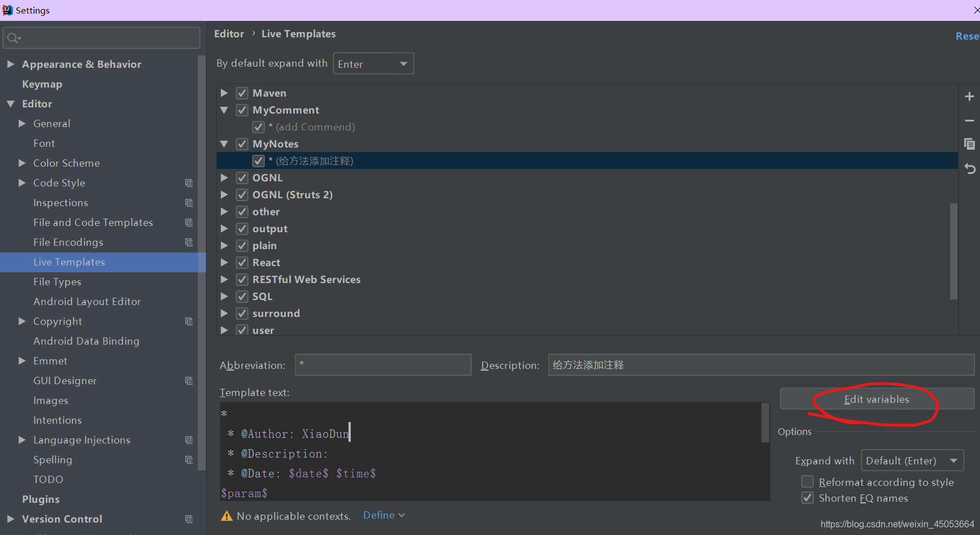Click the search magnifier icon in settings
The width and height of the screenshot is (980, 535).
14,38
